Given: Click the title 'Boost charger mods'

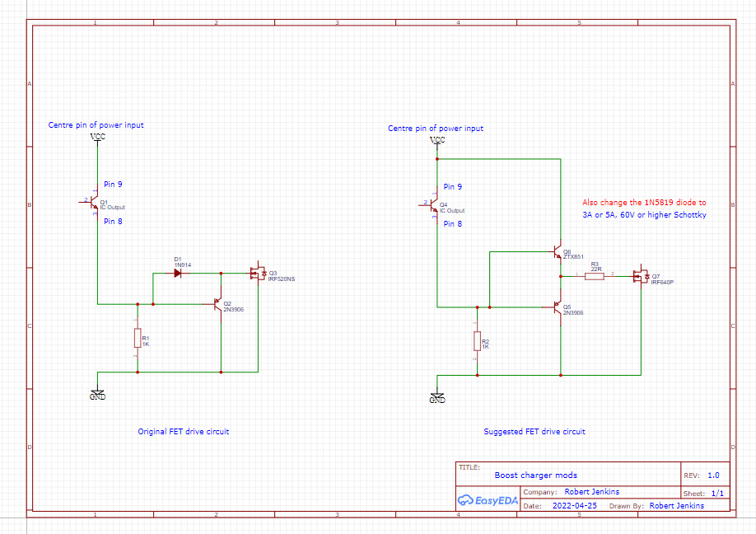Looking at the screenshot, I should pyautogui.click(x=535, y=475).
